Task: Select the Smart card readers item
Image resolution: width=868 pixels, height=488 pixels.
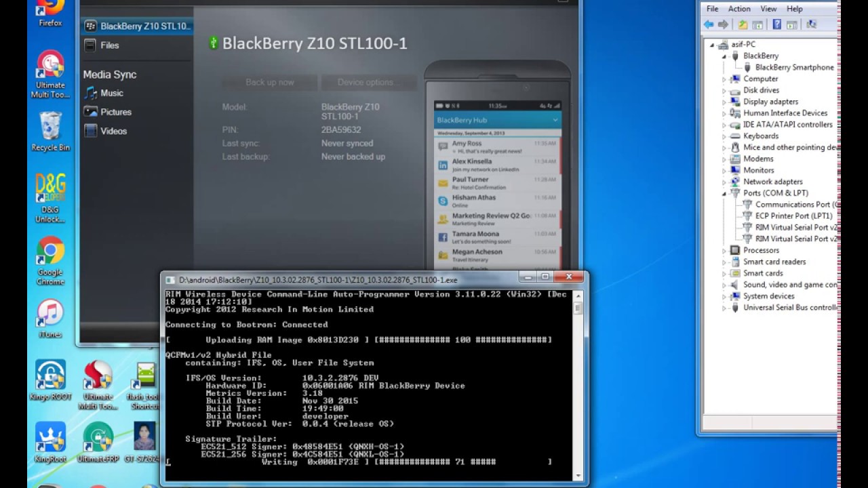Action: (x=774, y=262)
